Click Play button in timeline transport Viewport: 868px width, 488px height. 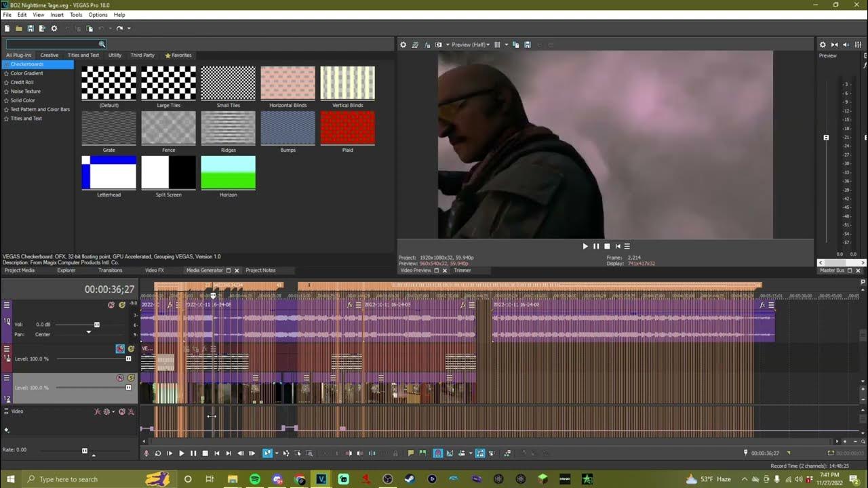182,453
